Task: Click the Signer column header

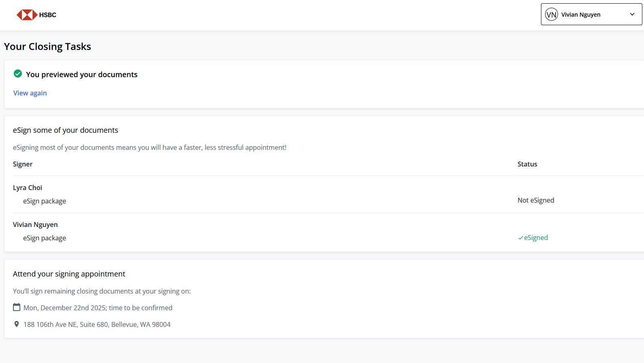Action: (23, 164)
